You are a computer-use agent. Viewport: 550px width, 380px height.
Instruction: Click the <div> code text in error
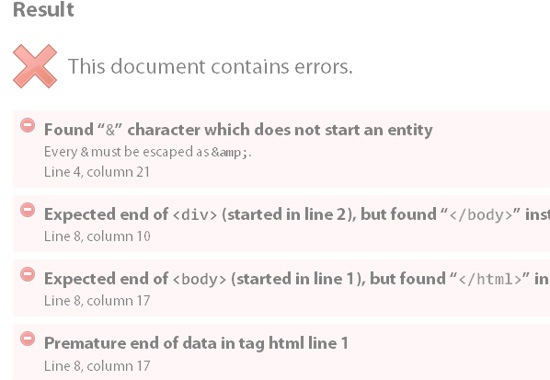tap(195, 215)
